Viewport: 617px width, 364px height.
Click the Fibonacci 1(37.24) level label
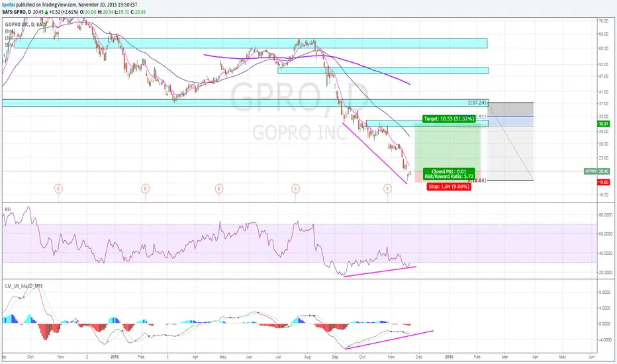[x=477, y=103]
